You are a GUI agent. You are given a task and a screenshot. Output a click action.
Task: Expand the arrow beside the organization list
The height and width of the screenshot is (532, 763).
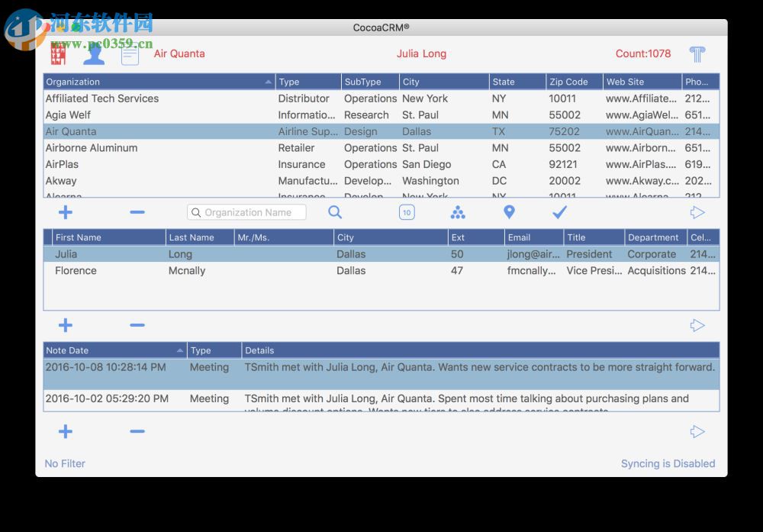point(697,212)
